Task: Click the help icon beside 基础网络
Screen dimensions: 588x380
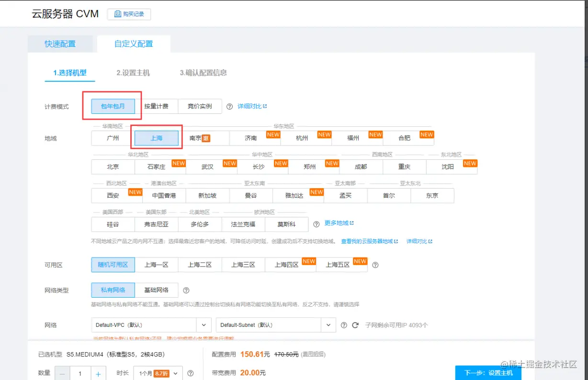Action: pyautogui.click(x=186, y=290)
